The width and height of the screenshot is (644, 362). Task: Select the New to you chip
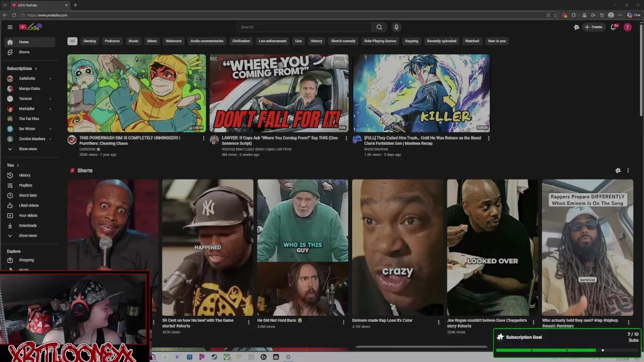pos(497,41)
